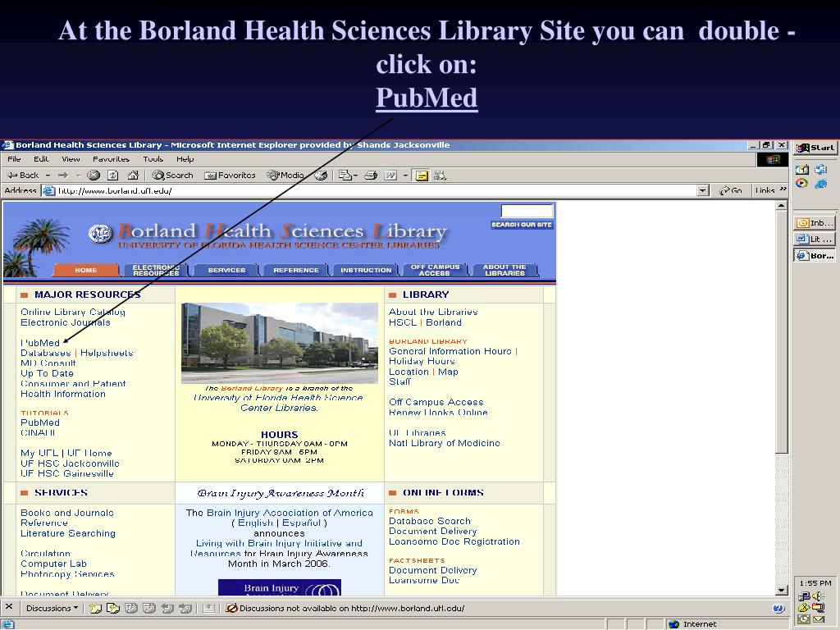
Task: Click the Start button
Action: (x=815, y=148)
